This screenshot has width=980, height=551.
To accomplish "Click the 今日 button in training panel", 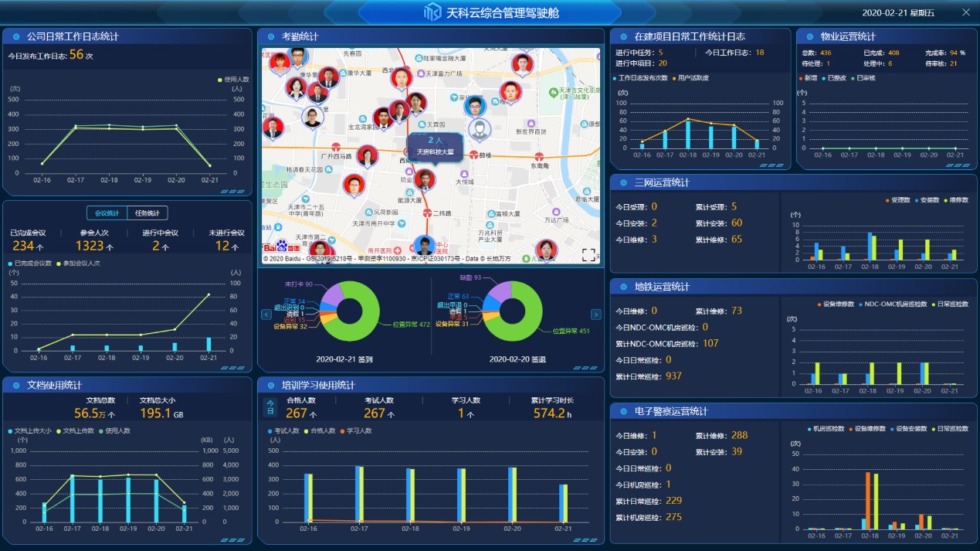I will tap(270, 406).
